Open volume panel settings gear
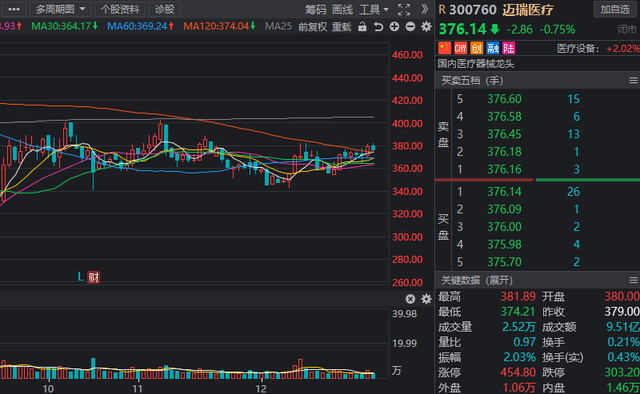The height and width of the screenshot is (394, 640). tap(426, 299)
